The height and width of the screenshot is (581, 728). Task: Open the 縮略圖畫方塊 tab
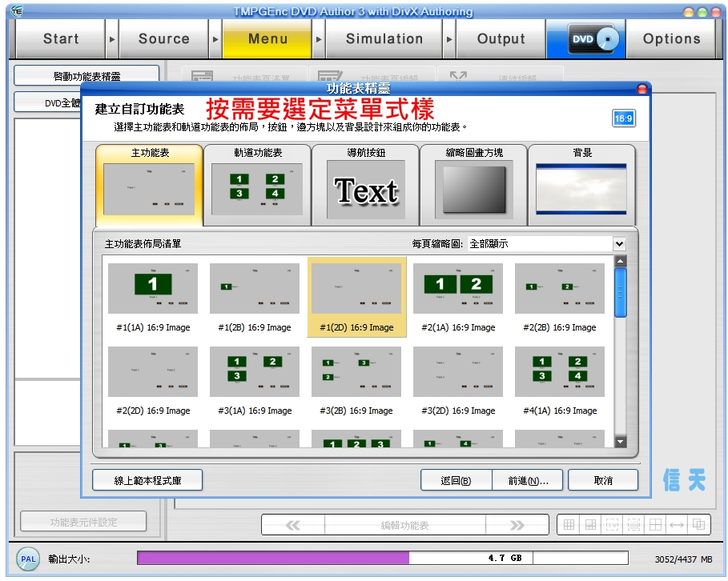point(474,185)
